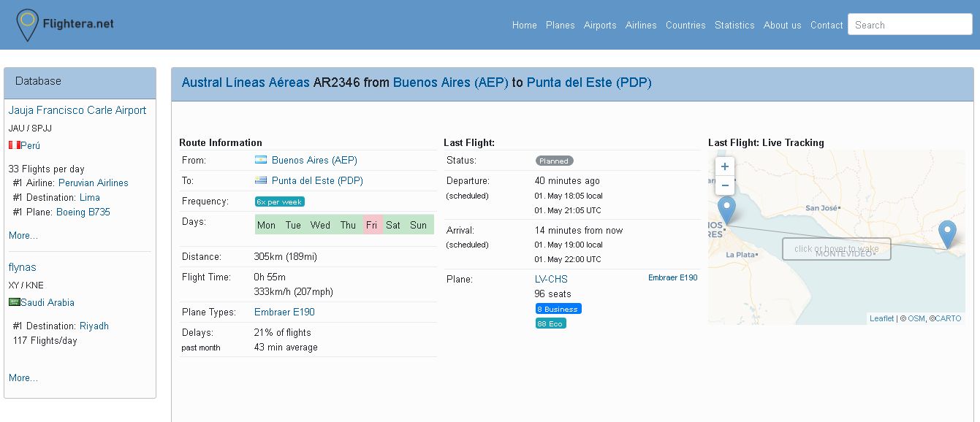The image size is (980, 422).
Task: Open the Riyadh destination link
Action: tap(94, 326)
